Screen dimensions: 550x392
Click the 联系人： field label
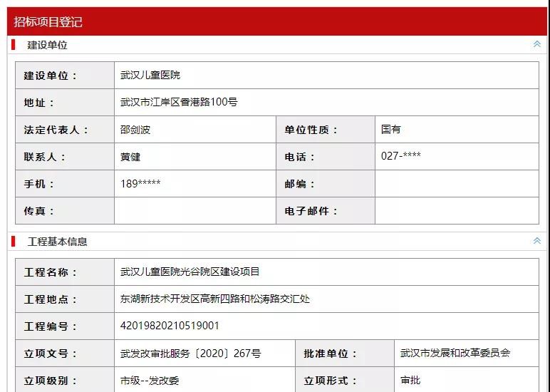pyautogui.click(x=45, y=157)
